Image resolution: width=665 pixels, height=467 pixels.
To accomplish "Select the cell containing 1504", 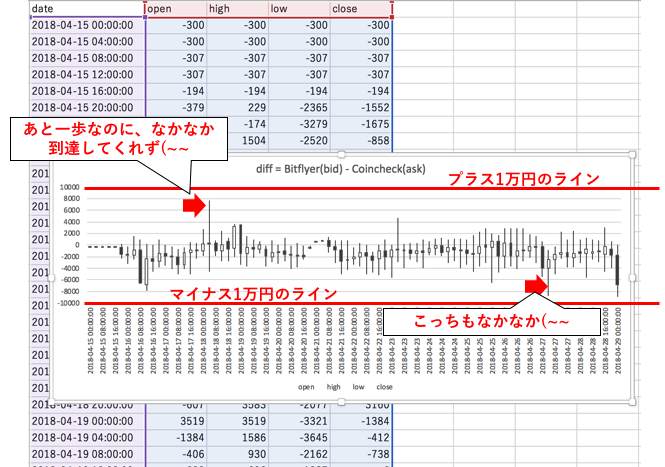I will (248, 141).
